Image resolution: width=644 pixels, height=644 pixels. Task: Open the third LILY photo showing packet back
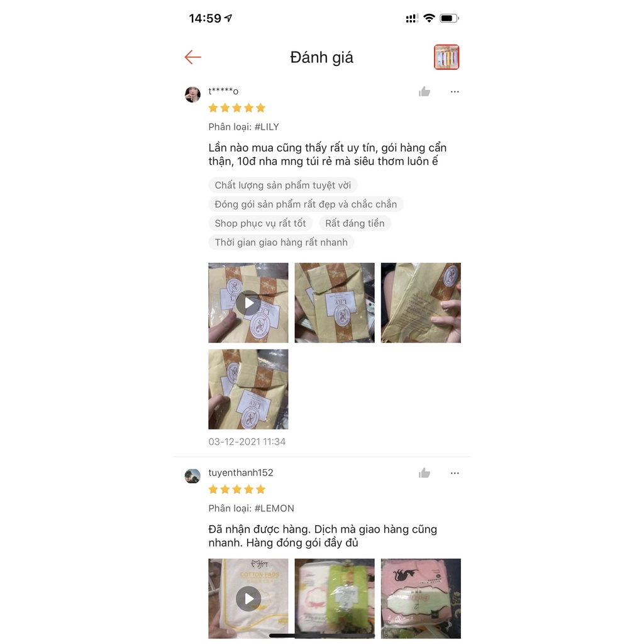pyautogui.click(x=421, y=303)
